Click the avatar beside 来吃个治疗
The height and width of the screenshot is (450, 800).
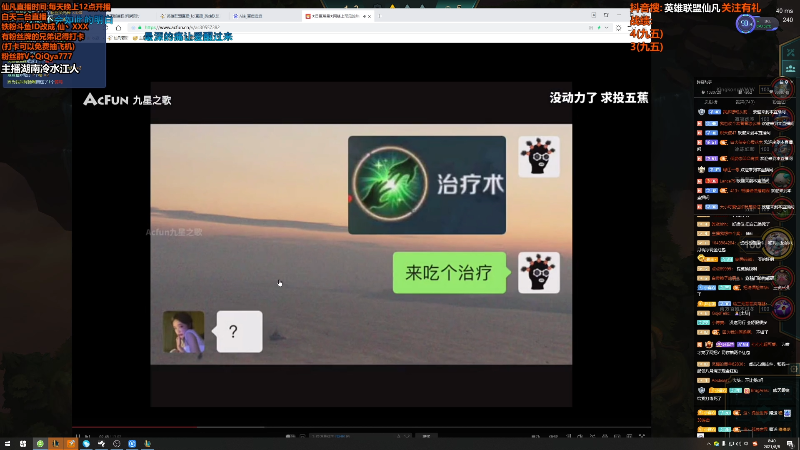(x=539, y=272)
